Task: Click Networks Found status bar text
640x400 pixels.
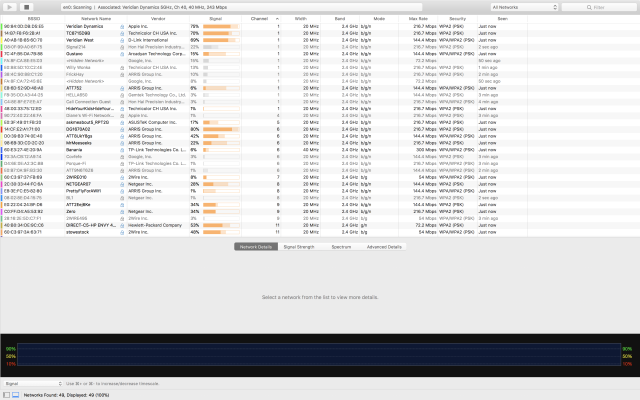Action: pyautogui.click(x=66, y=395)
